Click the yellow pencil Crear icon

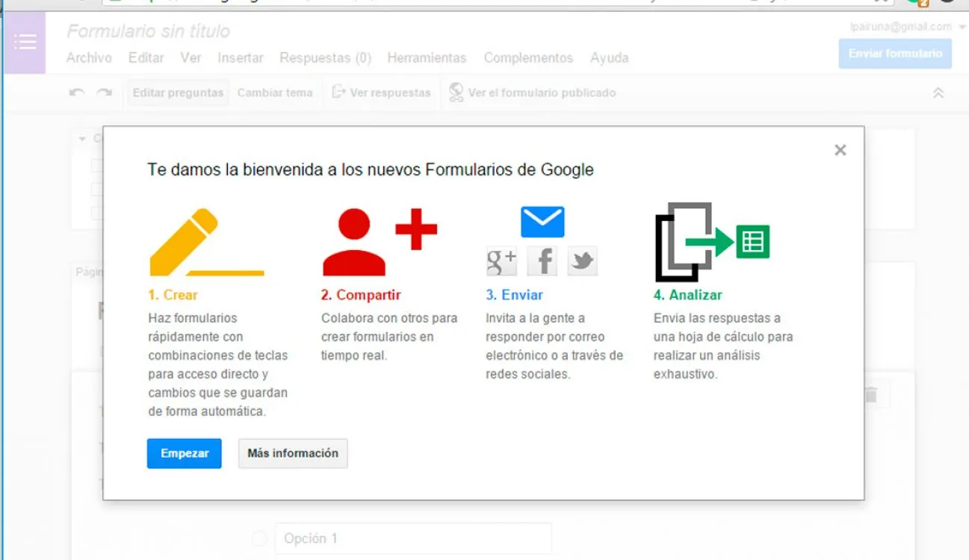(207, 242)
